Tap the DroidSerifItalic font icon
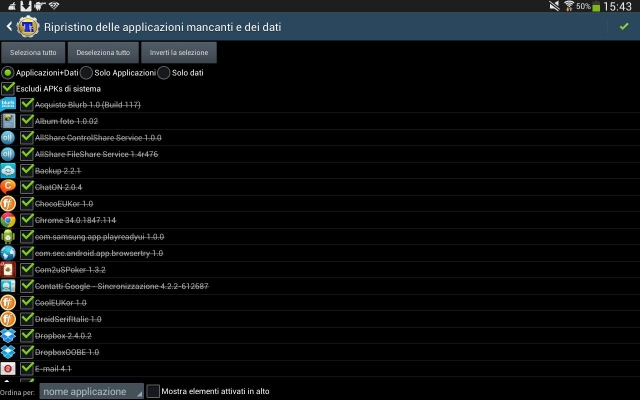This screenshot has height=400, width=640. [8, 319]
